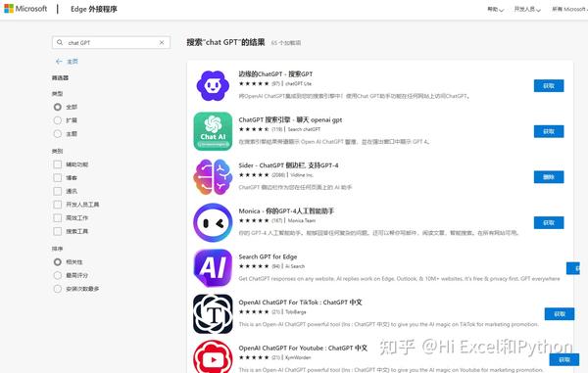This screenshot has height=373, width=588.
Task: Click the Vidline Inc. publisher name
Action: coord(302,175)
